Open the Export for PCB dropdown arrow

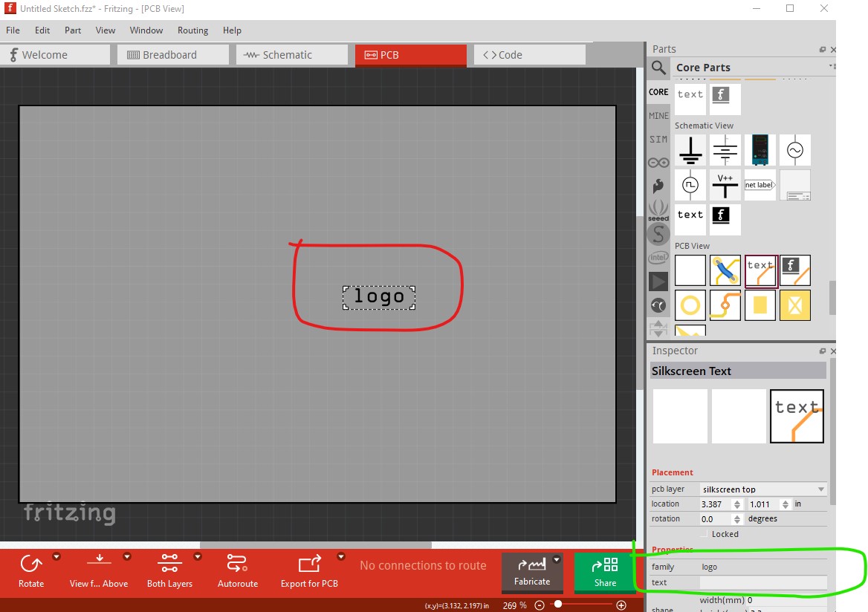(341, 556)
